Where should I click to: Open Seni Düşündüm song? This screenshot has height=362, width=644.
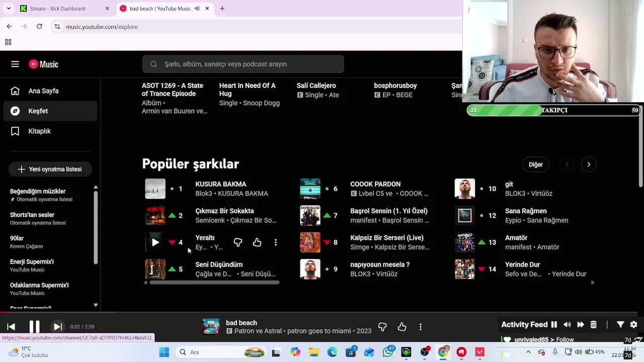pyautogui.click(x=219, y=264)
